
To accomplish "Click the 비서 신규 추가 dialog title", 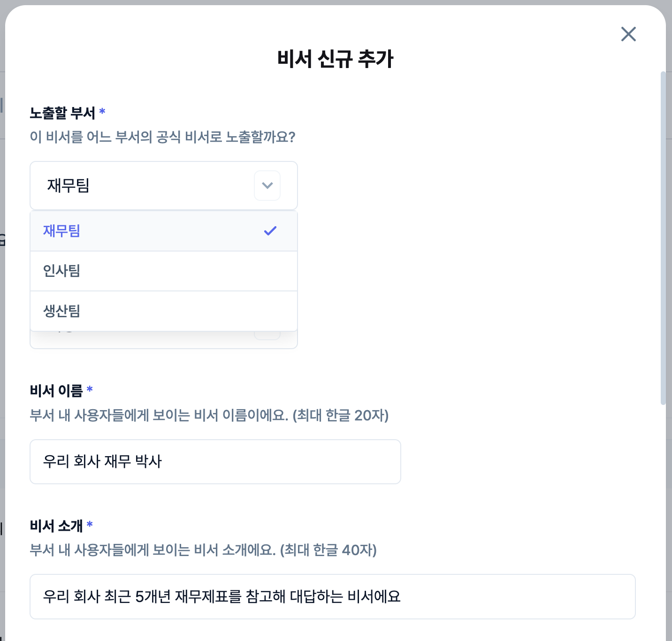I will click(336, 59).
